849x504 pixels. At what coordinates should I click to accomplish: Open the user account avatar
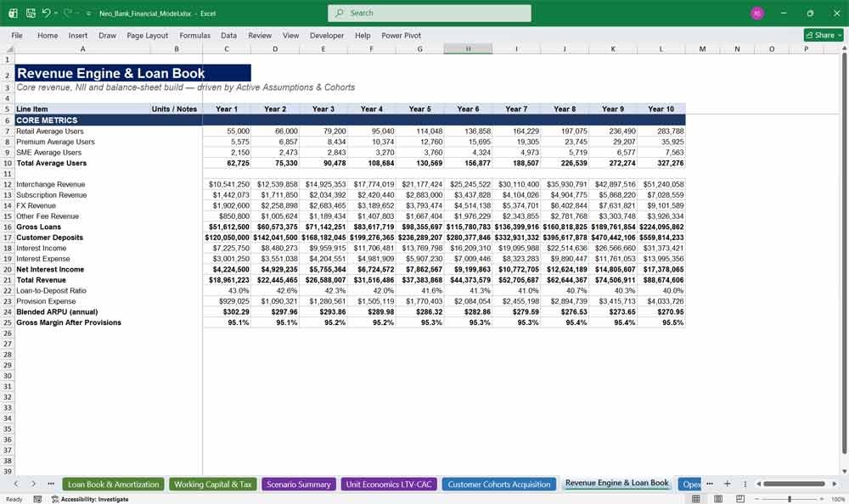(x=757, y=13)
